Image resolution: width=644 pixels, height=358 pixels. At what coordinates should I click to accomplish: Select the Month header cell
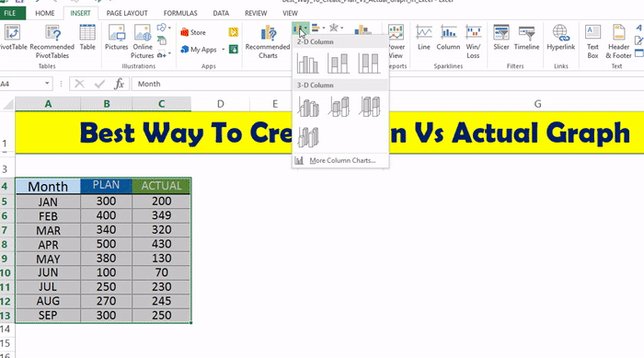pyautogui.click(x=48, y=186)
